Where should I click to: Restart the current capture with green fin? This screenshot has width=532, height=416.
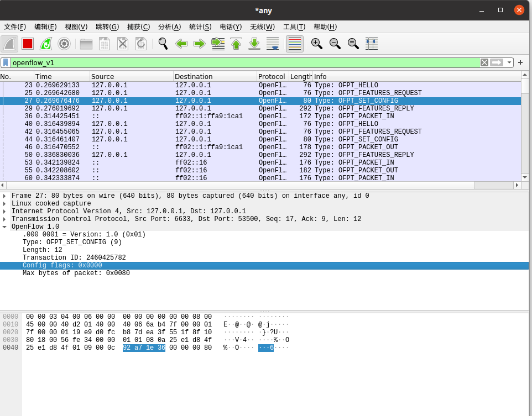[46, 44]
